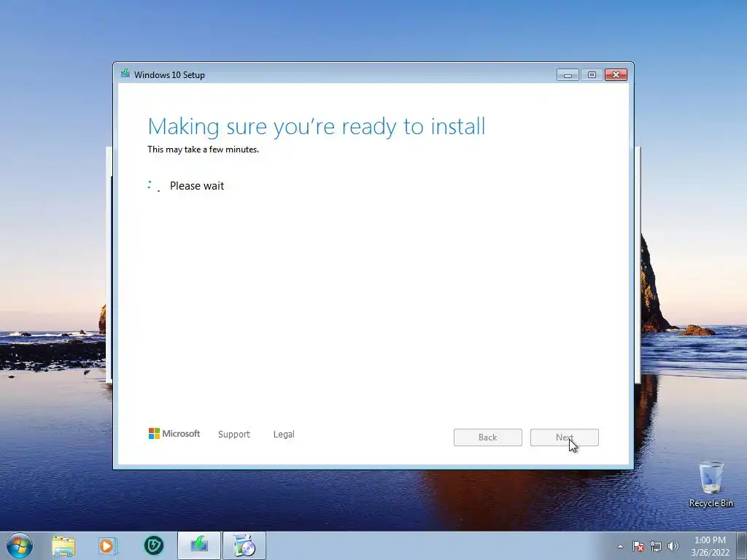Click the Microsoft logo in setup footer
Screen dimensions: 747x560
point(174,433)
